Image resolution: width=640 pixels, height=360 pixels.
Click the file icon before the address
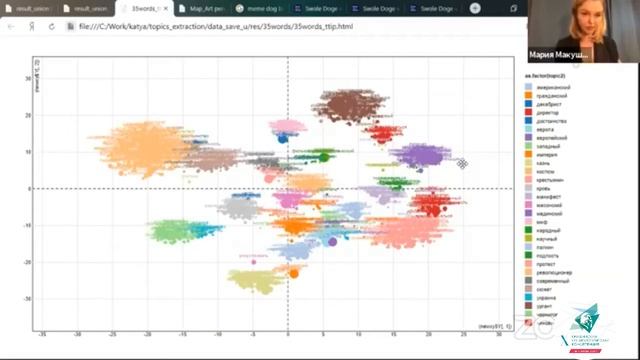click(71, 27)
